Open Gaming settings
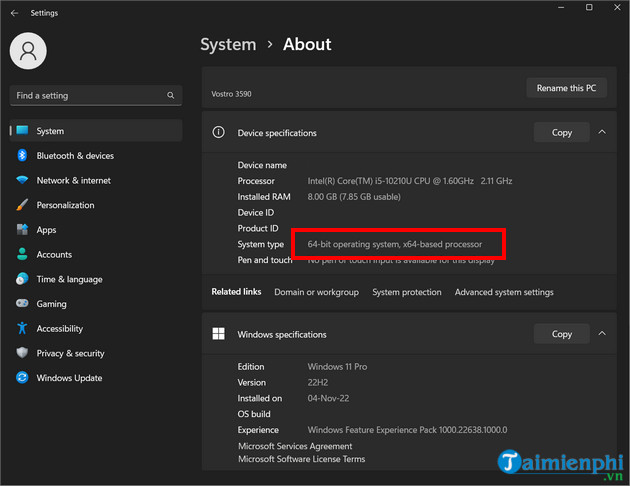The width and height of the screenshot is (630, 486). pyautogui.click(x=96, y=304)
